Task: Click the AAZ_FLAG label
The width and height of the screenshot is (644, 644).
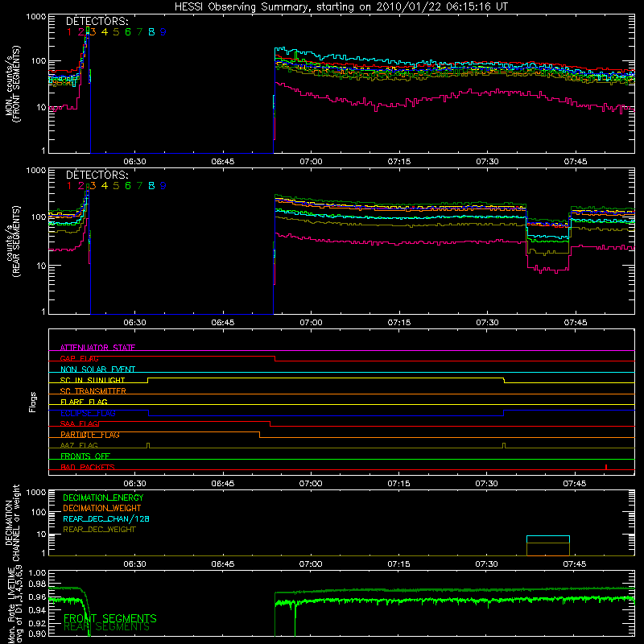Action: (79, 445)
